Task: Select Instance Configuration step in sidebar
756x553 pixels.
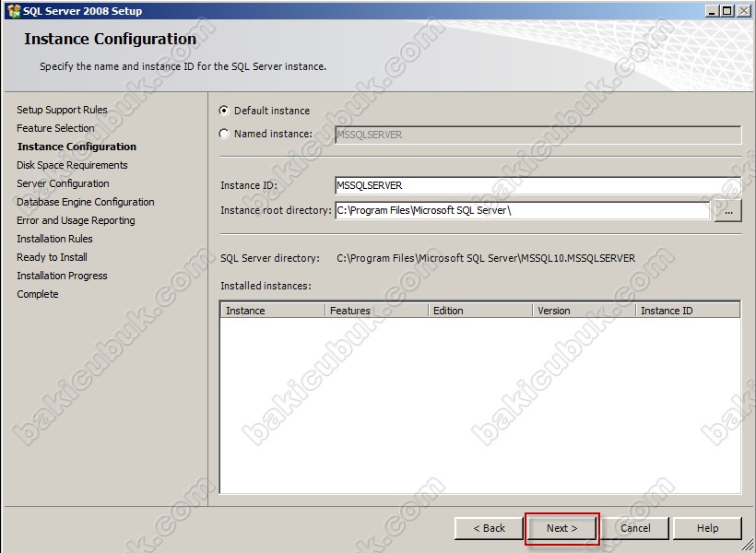Action: 77,147
